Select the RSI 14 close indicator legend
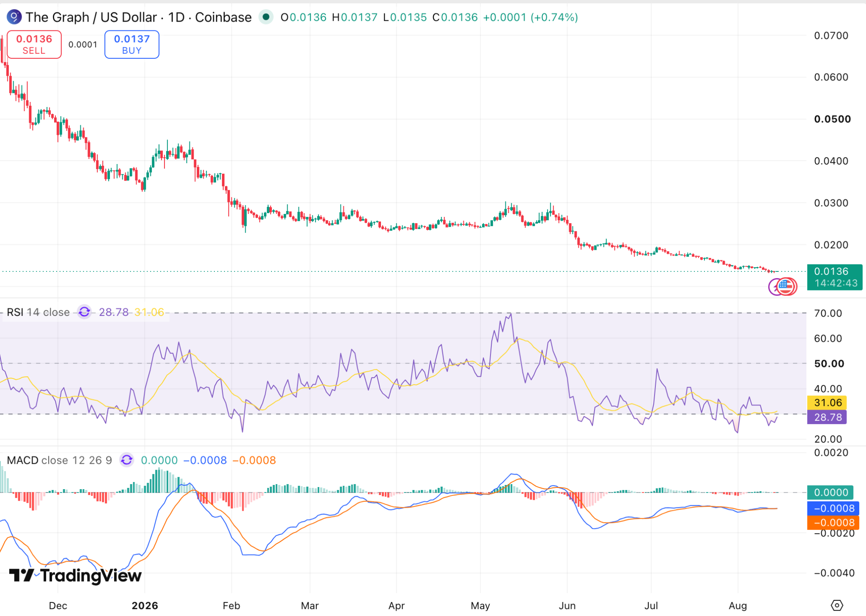 coord(38,312)
